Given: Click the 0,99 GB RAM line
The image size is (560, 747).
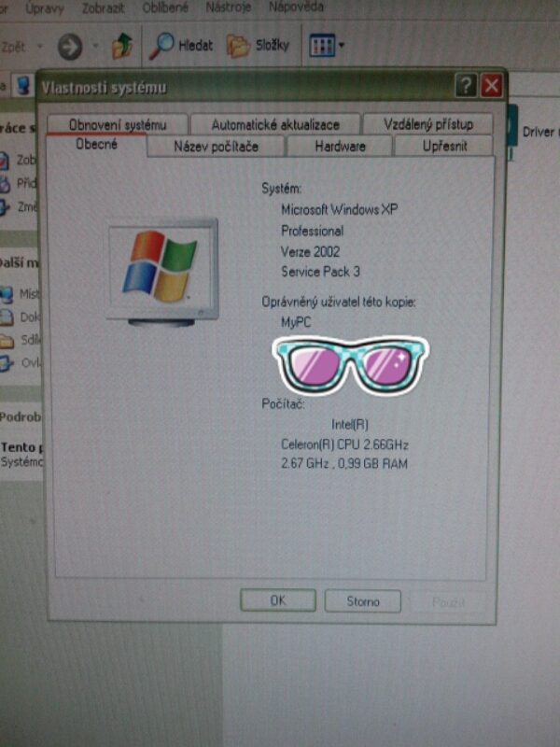Looking at the screenshot, I should [343, 463].
